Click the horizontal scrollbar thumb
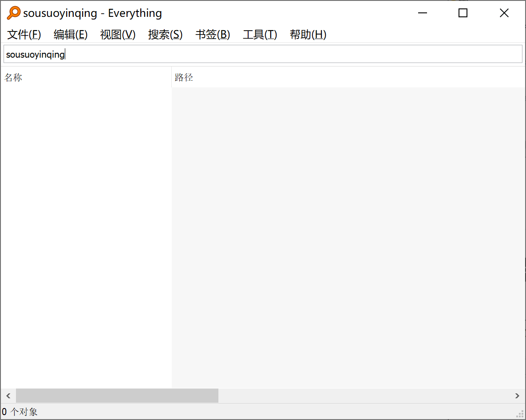526x420 pixels. 117,396
